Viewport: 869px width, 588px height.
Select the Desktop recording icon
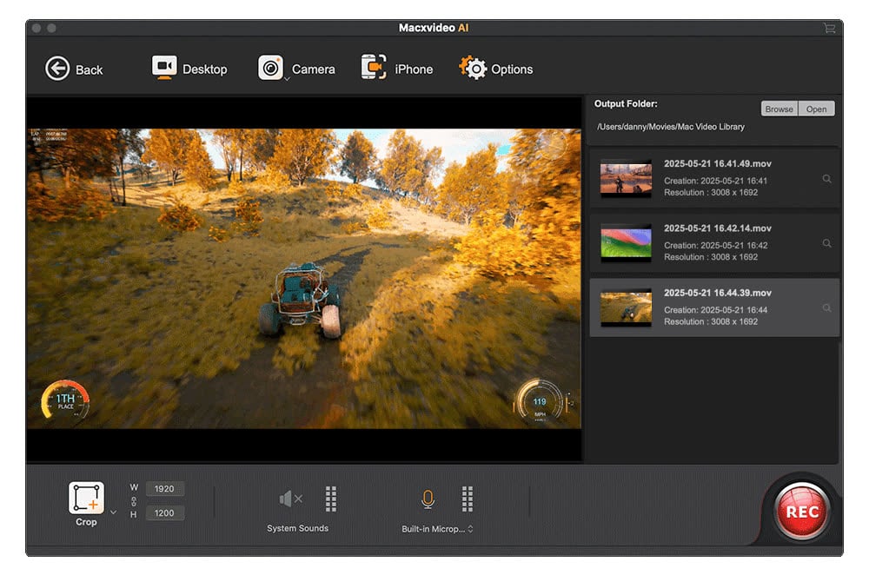[x=164, y=68]
